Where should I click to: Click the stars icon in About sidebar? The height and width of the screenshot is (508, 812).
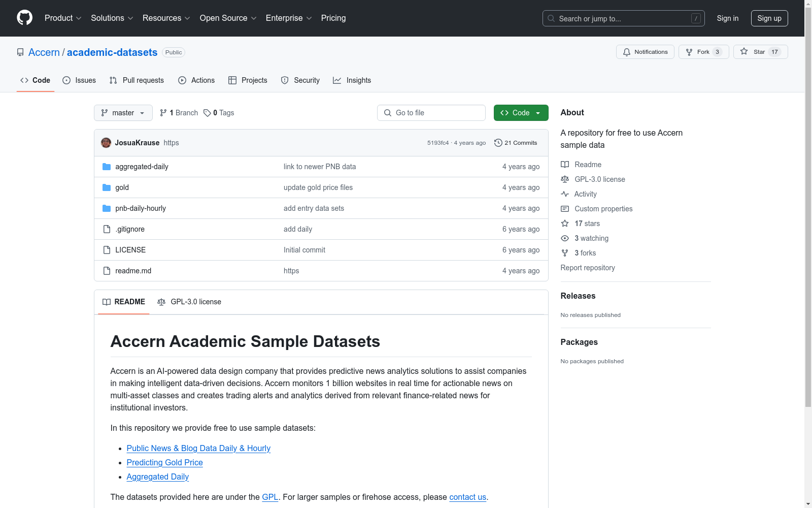(565, 224)
